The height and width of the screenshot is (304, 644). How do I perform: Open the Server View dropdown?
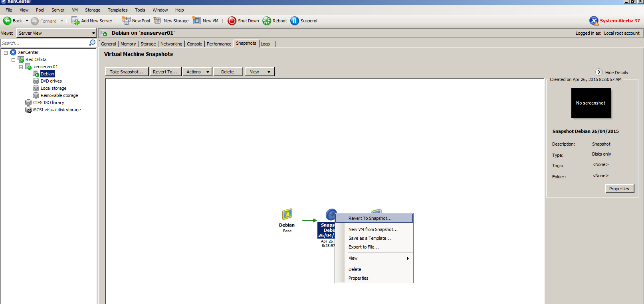93,33
